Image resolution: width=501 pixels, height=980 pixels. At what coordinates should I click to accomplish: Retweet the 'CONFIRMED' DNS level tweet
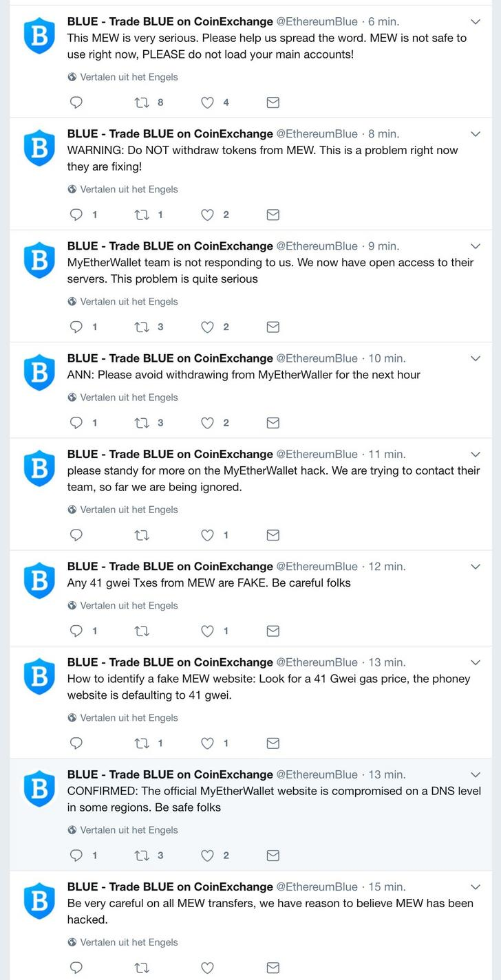[142, 856]
